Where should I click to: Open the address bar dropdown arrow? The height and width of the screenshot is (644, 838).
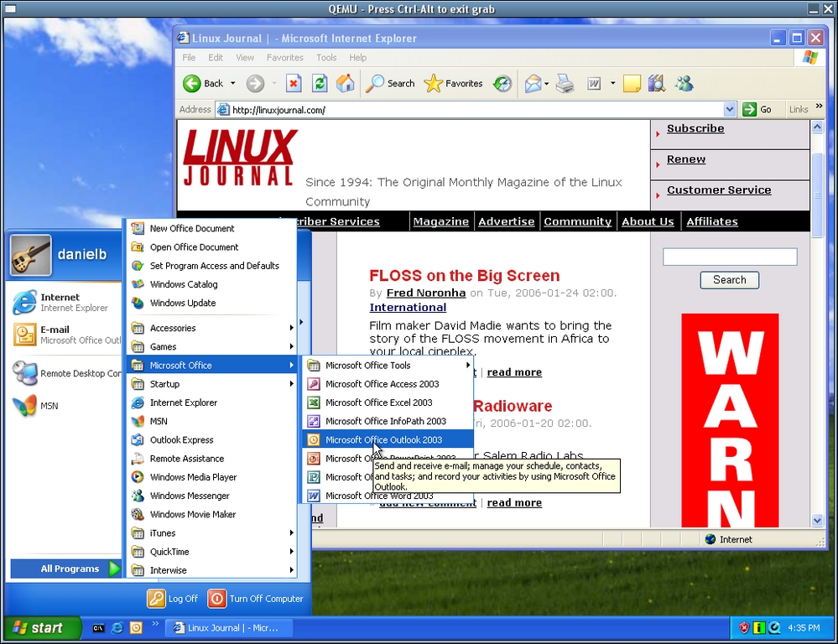(x=730, y=109)
